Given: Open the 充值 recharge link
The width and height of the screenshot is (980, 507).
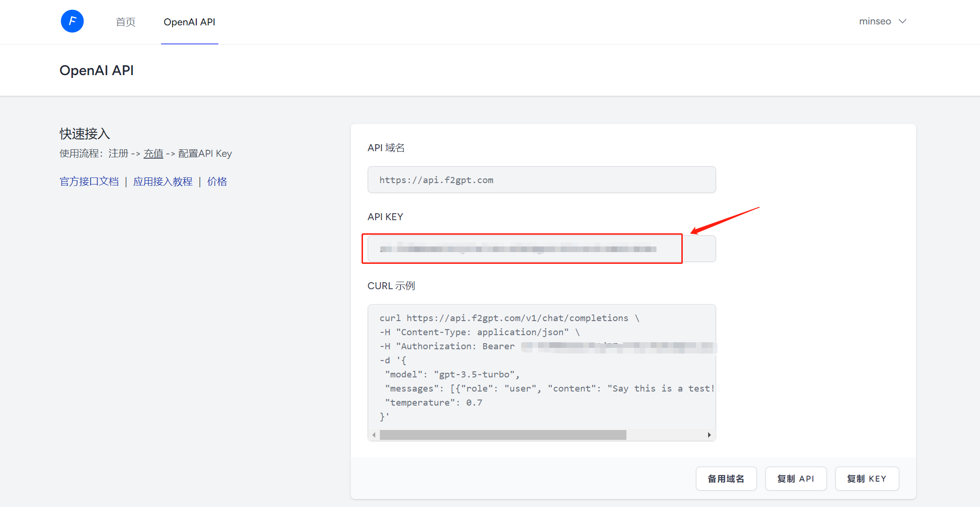Looking at the screenshot, I should [153, 154].
